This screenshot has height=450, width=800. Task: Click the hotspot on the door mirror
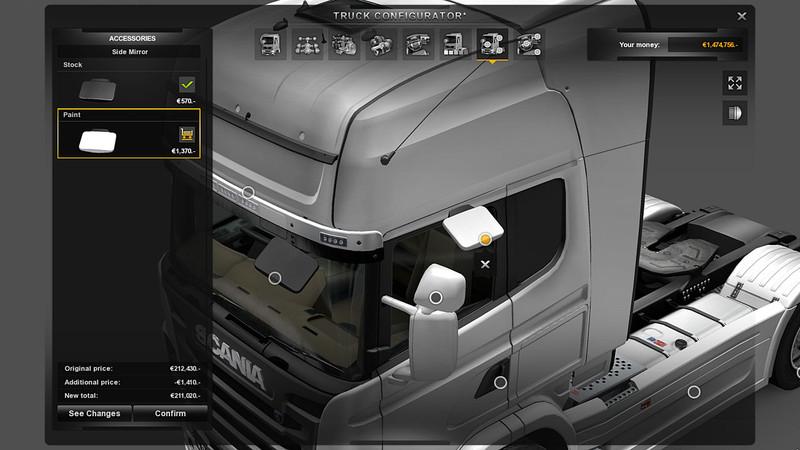point(435,297)
